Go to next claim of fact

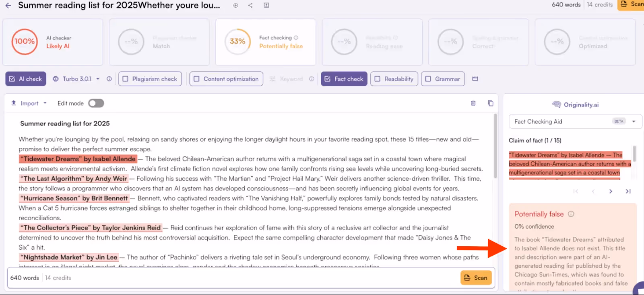(611, 191)
